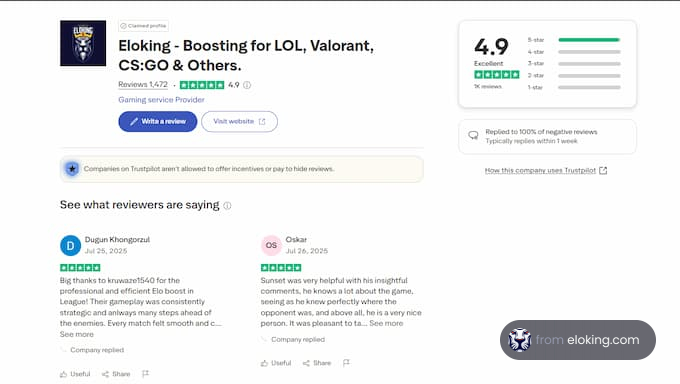Open Visit website link button

(x=239, y=121)
